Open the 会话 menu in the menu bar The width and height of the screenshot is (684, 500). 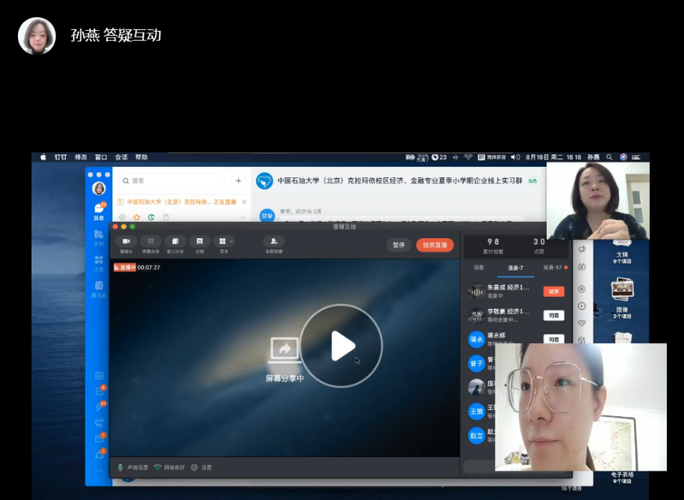point(121,157)
